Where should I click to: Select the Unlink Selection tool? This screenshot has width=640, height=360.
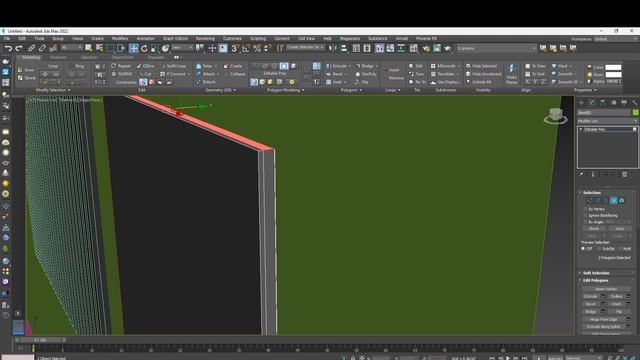click(x=42, y=48)
